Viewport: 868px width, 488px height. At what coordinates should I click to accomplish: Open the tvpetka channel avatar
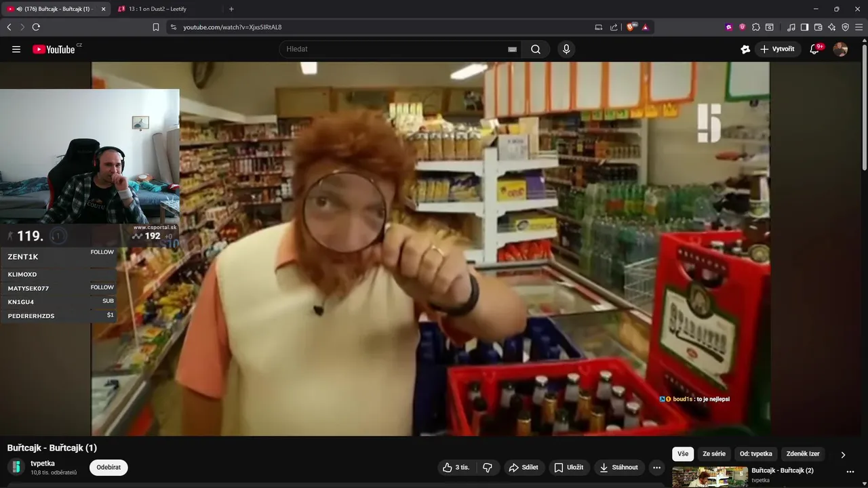tap(15, 467)
